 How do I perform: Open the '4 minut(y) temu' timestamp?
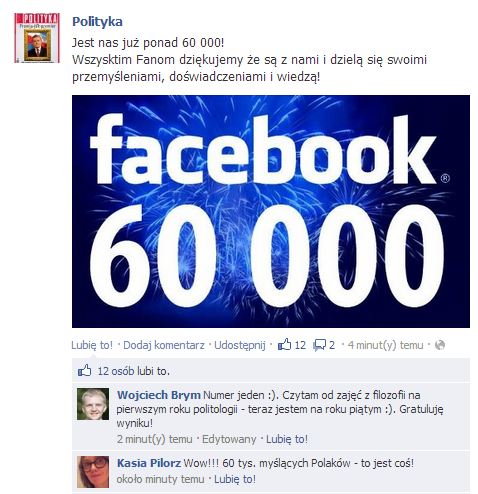(385, 345)
